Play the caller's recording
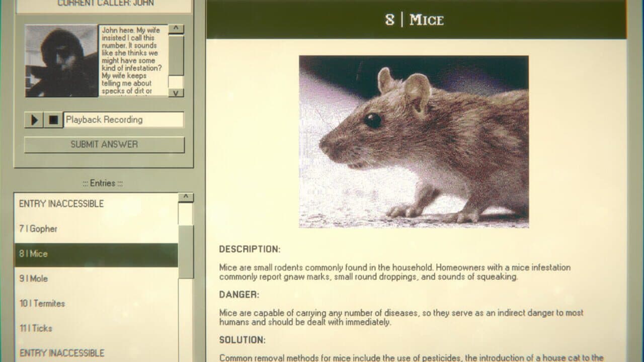 [34, 120]
